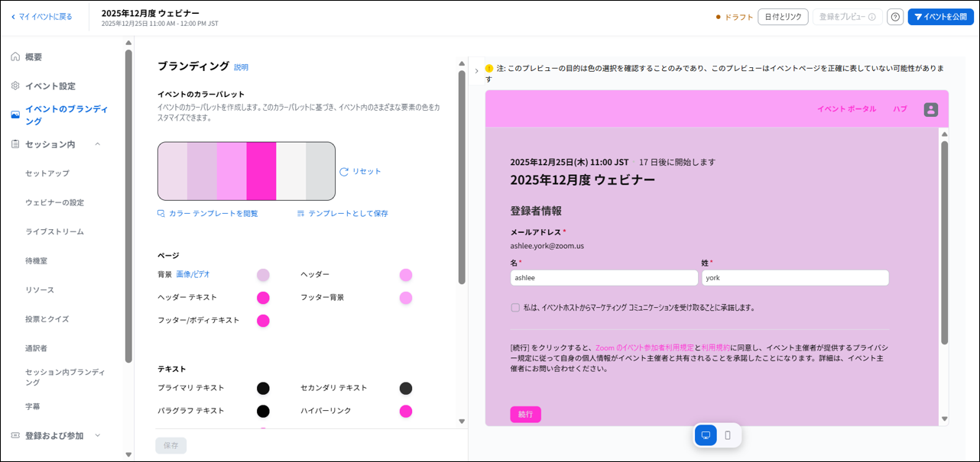Open 概要 in sidebar
Image resolution: width=980 pixels, height=462 pixels.
click(x=34, y=57)
